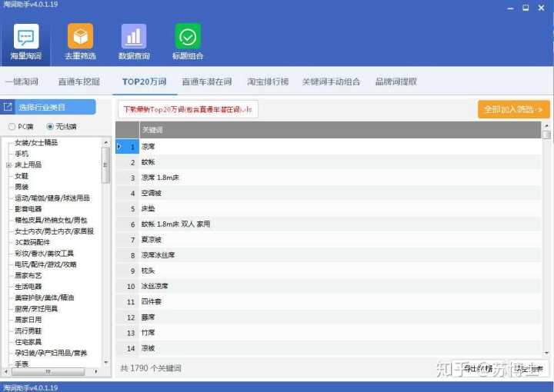This screenshot has width=554, height=392.
Task: Open the 标题组合 checkmark icon
Action: click(188, 37)
